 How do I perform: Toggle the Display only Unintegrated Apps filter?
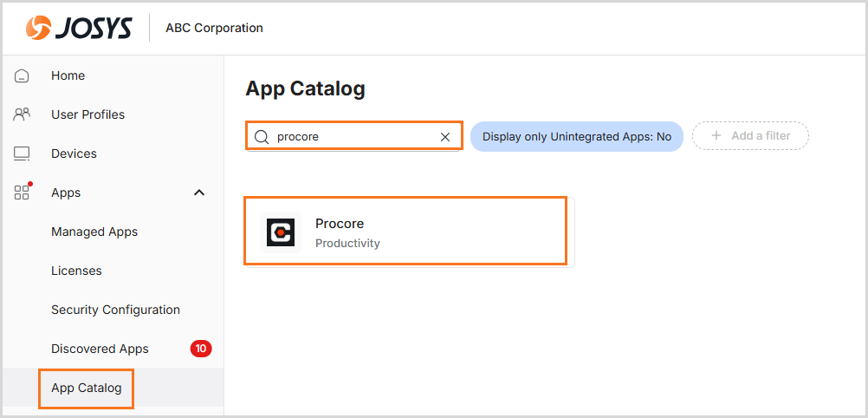576,136
